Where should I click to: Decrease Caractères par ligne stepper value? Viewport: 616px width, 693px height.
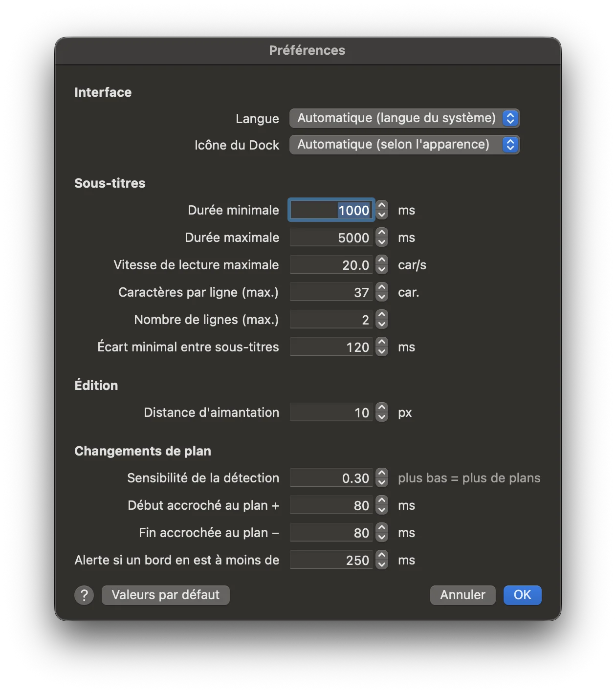point(382,297)
